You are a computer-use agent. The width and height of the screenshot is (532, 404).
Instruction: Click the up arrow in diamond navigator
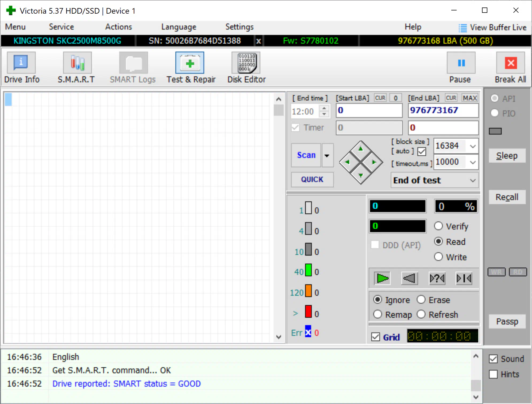(361, 149)
